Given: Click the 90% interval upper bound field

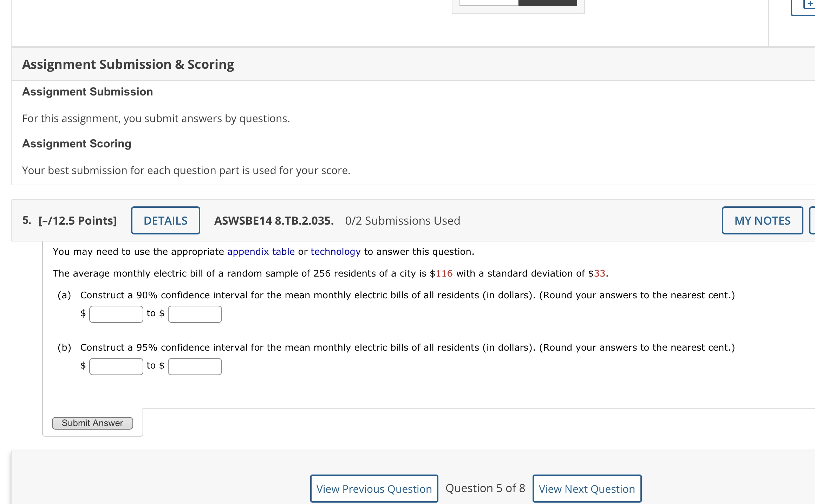Looking at the screenshot, I should coord(195,314).
